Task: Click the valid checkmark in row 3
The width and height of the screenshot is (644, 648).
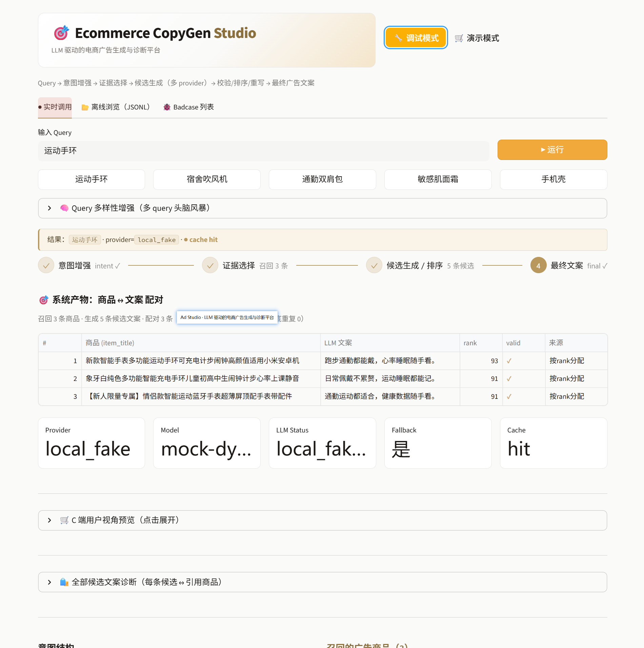Action: click(509, 397)
